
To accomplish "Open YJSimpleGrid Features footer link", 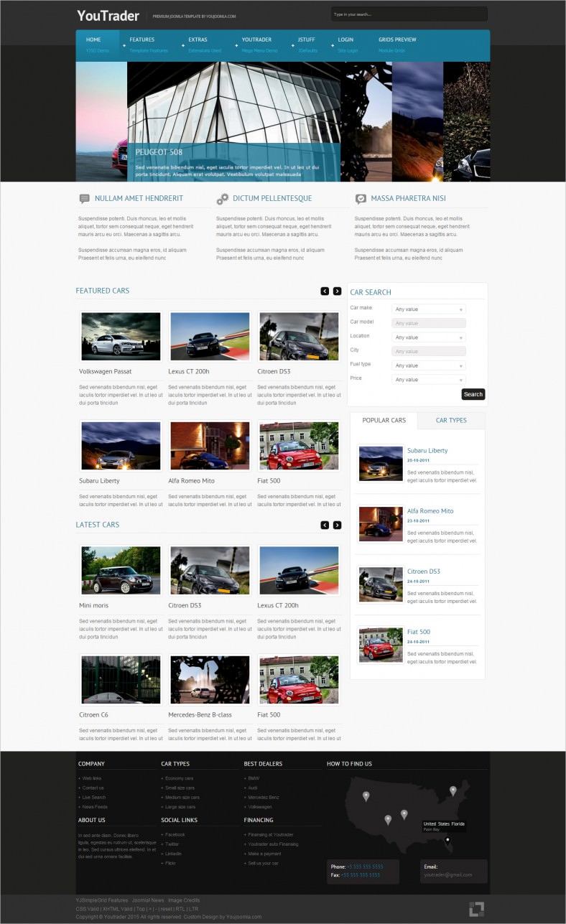I will pos(102,900).
